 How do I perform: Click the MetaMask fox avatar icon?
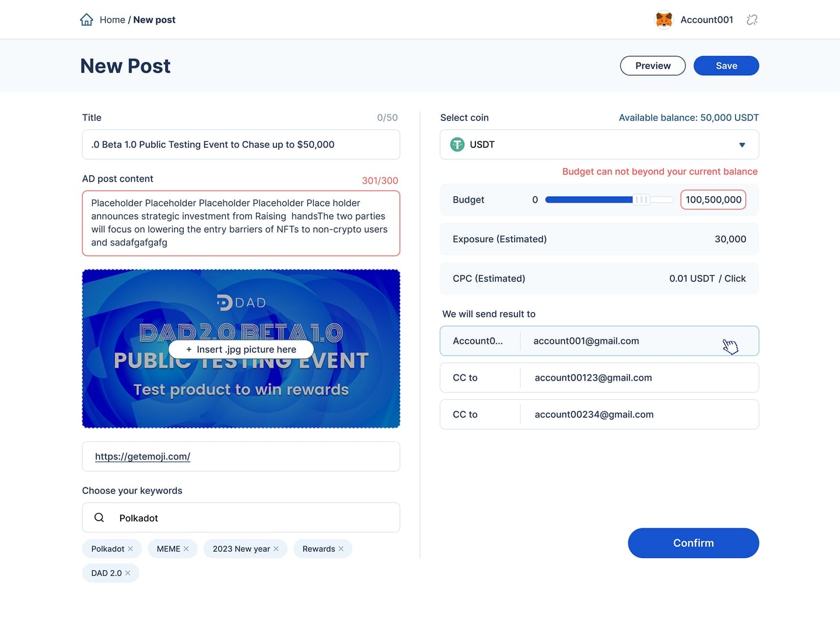point(664,20)
